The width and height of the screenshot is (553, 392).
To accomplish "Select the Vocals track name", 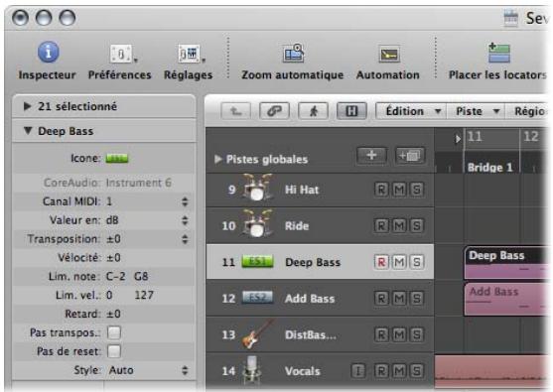I will 303,371.
